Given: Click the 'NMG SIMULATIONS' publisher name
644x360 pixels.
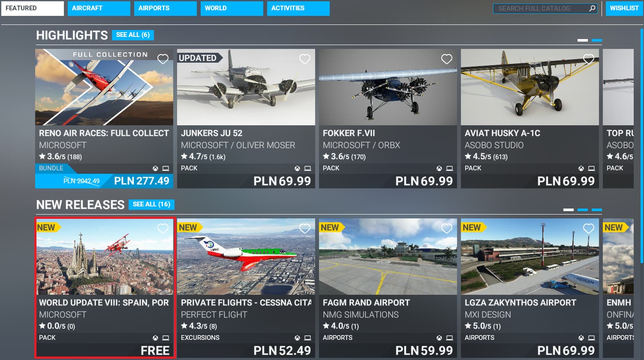Looking at the screenshot, I should (361, 315).
